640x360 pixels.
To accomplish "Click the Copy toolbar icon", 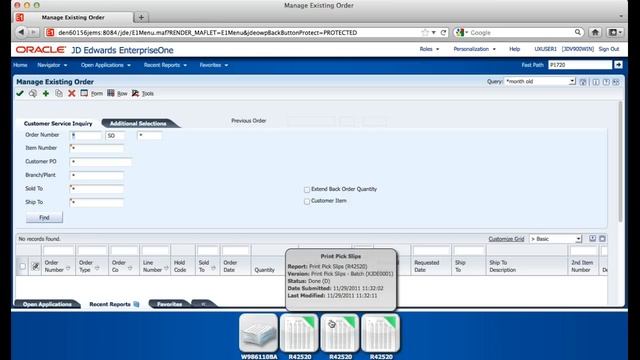I will pyautogui.click(x=59, y=93).
